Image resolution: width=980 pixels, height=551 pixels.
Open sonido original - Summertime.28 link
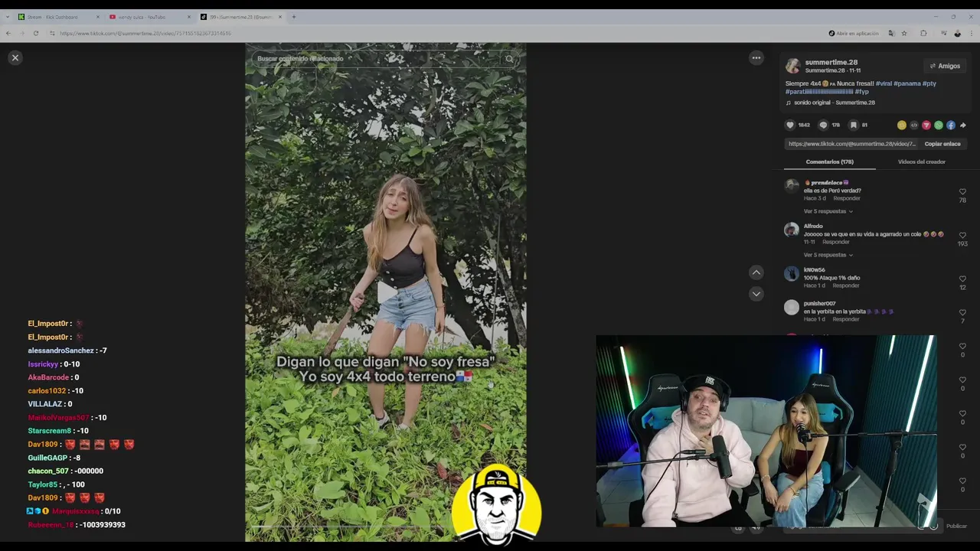834,103
